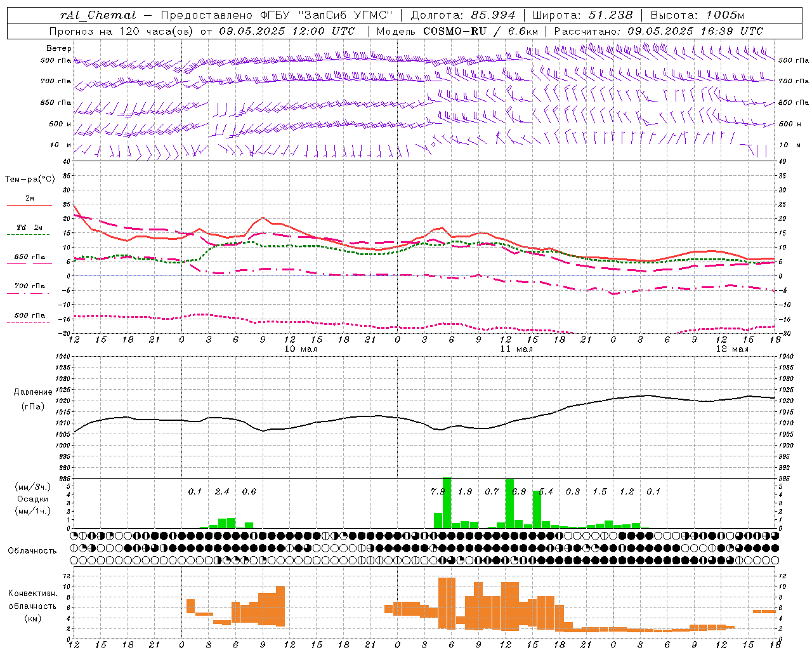The width and height of the screenshot is (812, 650).
Task: Click the 3-hour precipitation value 7.9
Action: pos(437,491)
